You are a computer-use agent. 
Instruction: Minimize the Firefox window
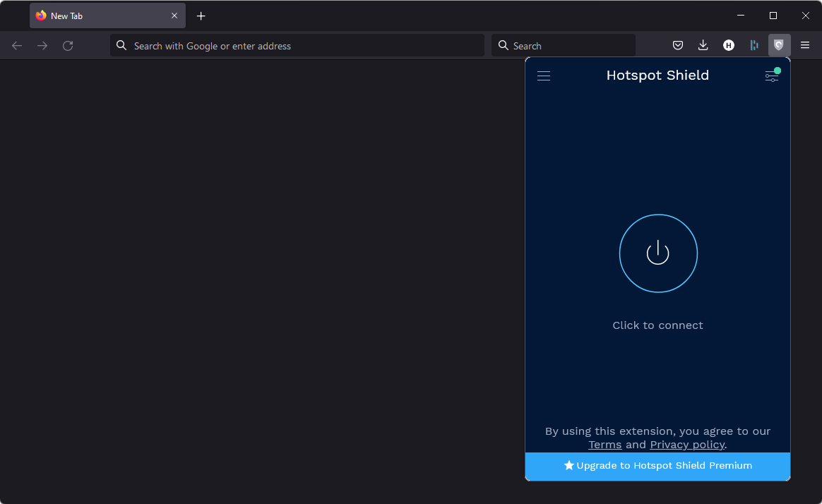741,16
